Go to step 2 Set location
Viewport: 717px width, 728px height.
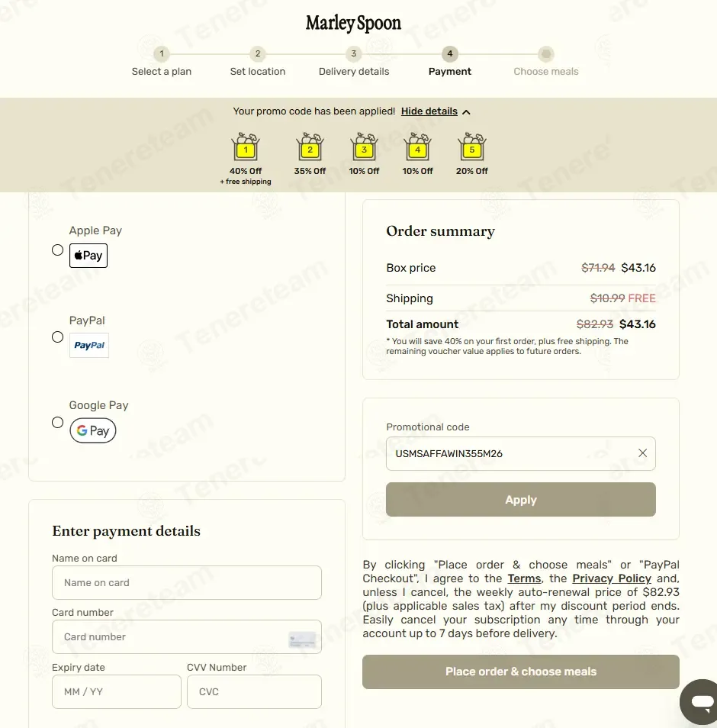click(x=258, y=63)
